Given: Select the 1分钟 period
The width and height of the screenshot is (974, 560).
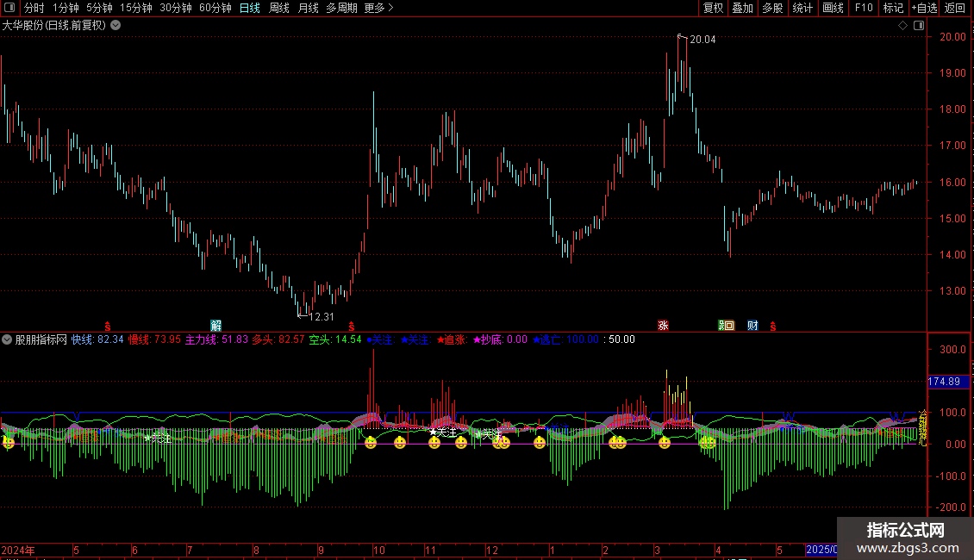Looking at the screenshot, I should point(66,8).
